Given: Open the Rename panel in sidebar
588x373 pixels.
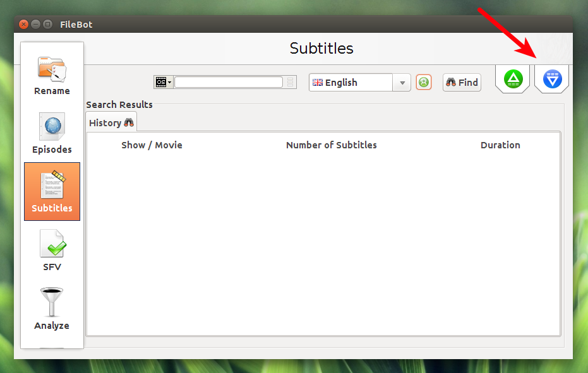Looking at the screenshot, I should [x=52, y=75].
